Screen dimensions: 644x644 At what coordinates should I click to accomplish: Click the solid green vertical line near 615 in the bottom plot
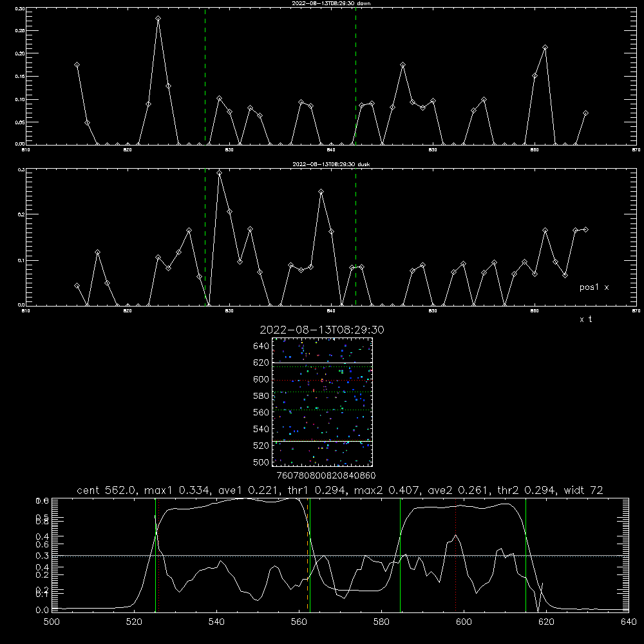point(526,555)
